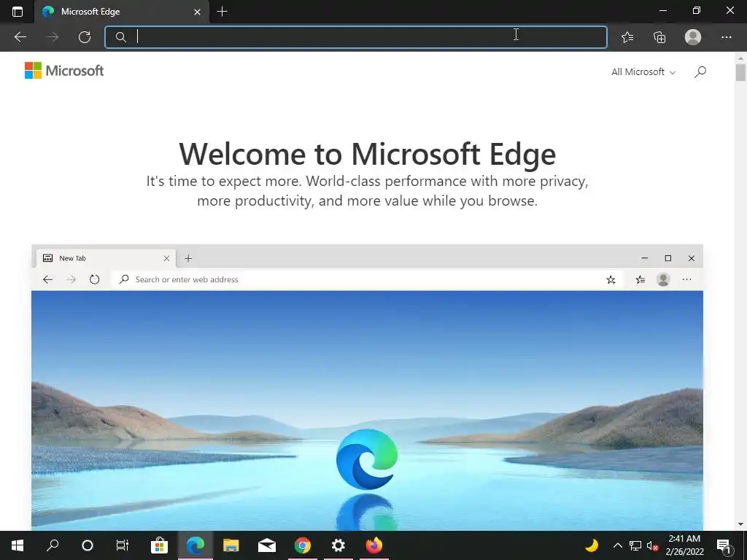
Task: Click the Edge icon in the taskbar
Action: pos(196,545)
